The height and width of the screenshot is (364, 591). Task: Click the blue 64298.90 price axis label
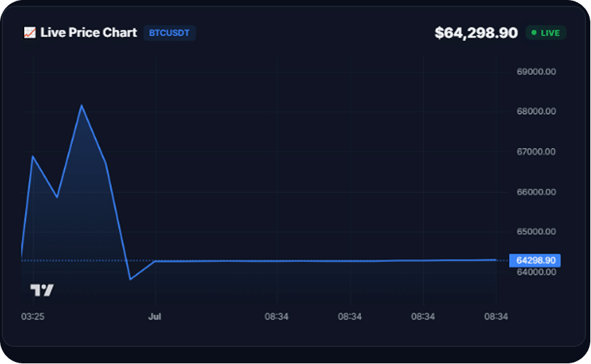point(535,260)
